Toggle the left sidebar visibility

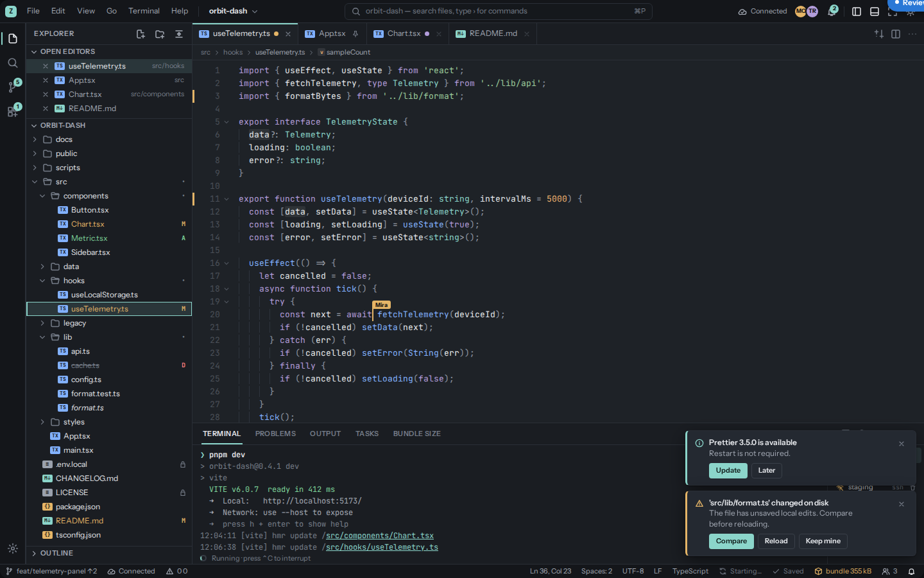[857, 12]
